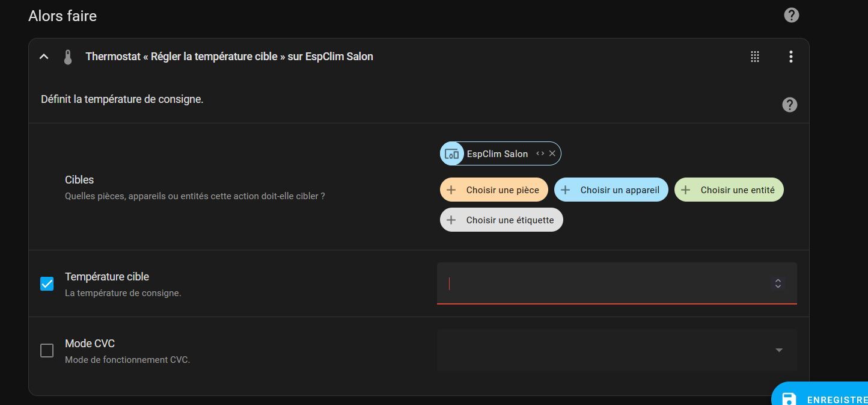Click the save icon on Enregistrer
This screenshot has width=868, height=405.
(x=788, y=399)
